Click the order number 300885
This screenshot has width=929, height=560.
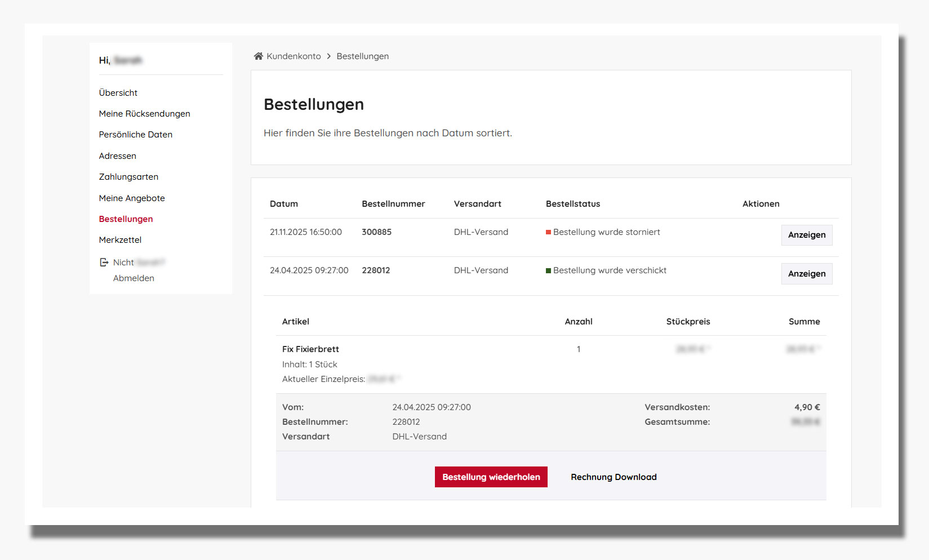377,232
